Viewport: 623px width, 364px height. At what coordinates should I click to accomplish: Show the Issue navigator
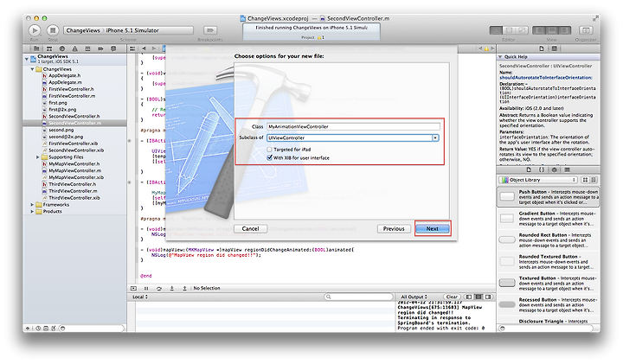click(74, 48)
